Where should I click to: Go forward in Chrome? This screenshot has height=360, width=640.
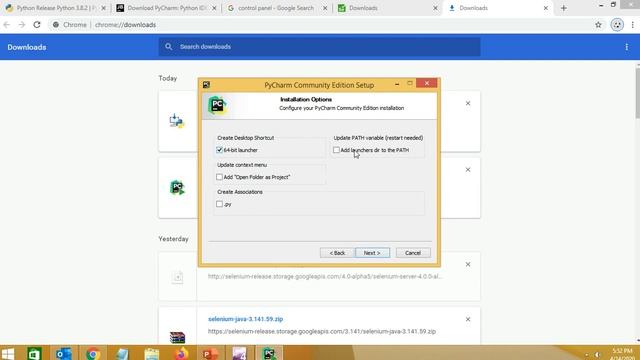tap(22, 25)
